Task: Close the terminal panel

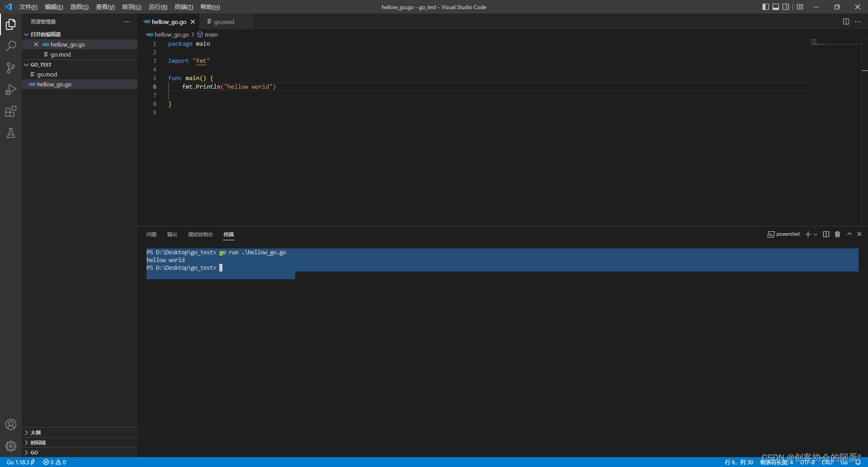Action: tap(859, 234)
